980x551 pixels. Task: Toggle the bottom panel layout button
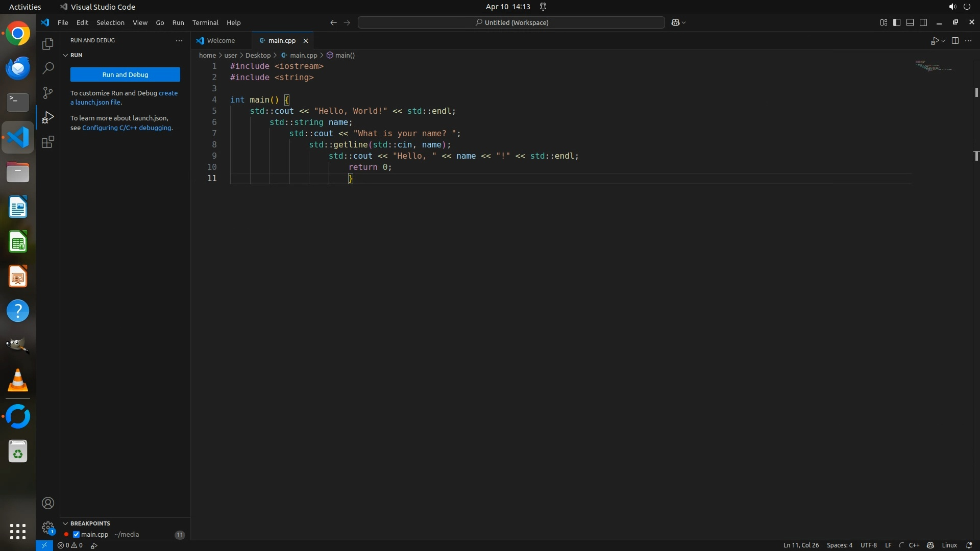point(910,22)
